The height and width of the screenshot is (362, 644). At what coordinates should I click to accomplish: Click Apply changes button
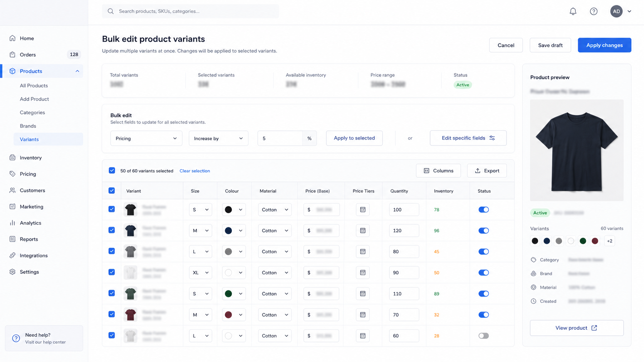click(x=604, y=45)
